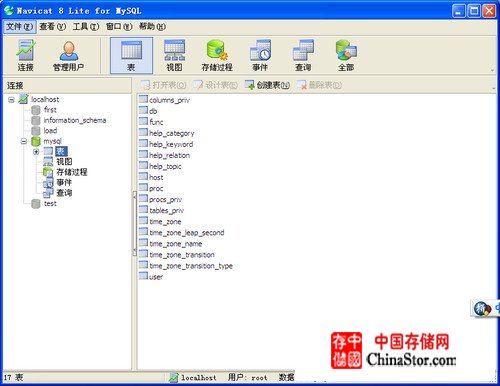The height and width of the screenshot is (386, 500).
Task: Select the time_zone_name table
Action: (x=171, y=243)
